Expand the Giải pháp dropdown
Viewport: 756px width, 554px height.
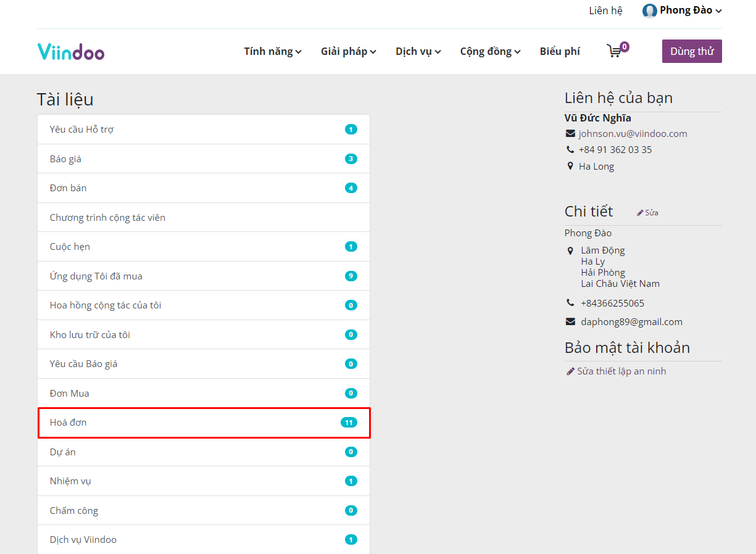[349, 51]
